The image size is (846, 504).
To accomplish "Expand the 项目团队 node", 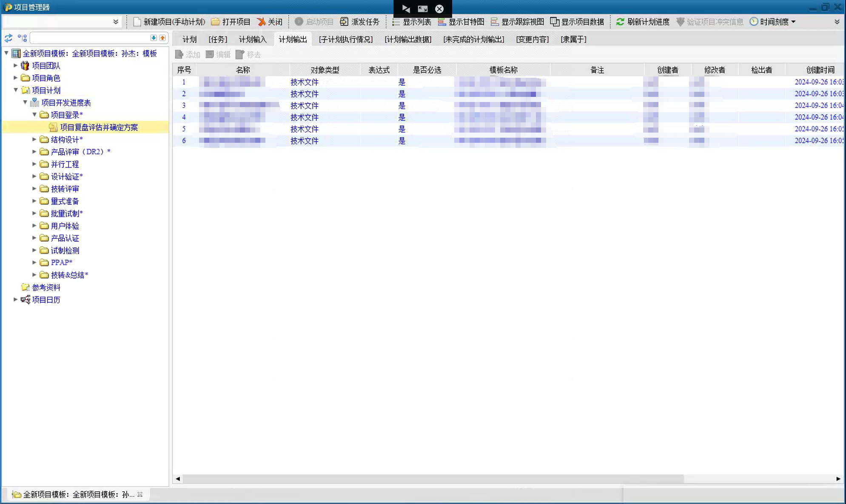I will pos(16,65).
